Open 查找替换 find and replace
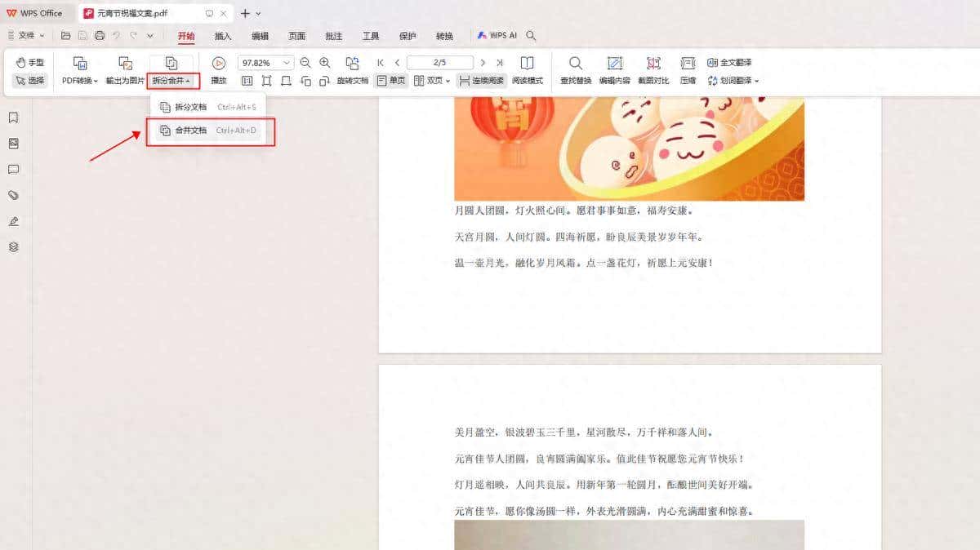 click(576, 70)
